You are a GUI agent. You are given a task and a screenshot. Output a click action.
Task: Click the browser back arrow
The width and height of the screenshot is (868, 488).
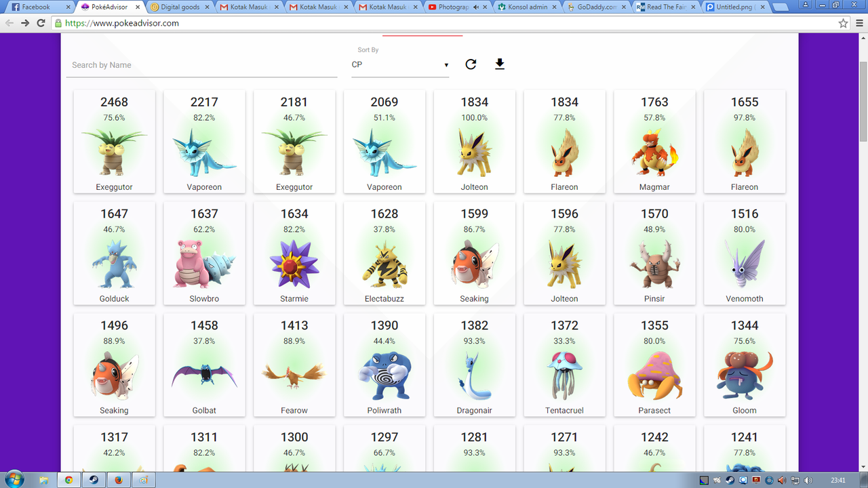[9, 23]
